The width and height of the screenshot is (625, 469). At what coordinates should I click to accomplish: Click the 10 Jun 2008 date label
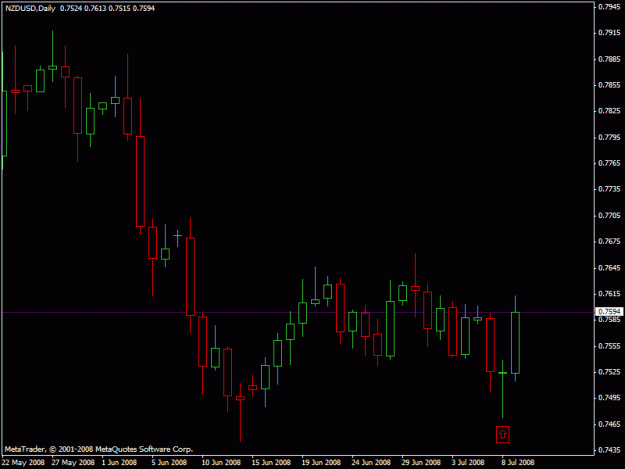click(x=221, y=462)
